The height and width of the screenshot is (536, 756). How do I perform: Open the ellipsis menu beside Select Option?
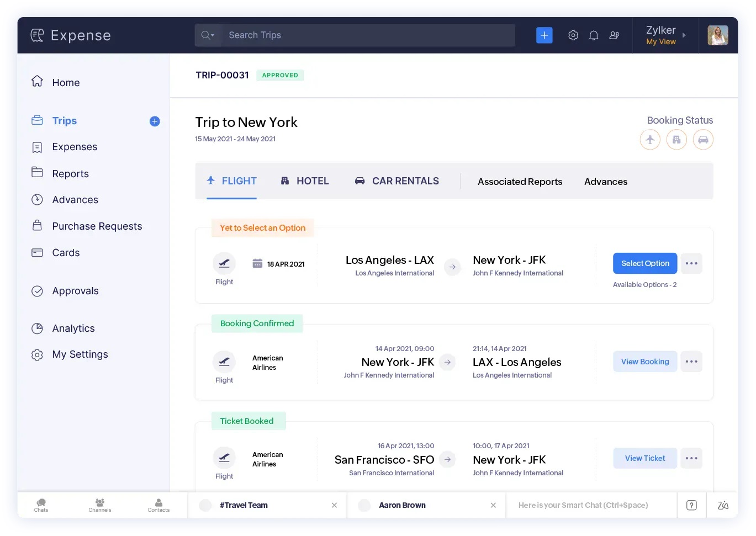(691, 263)
